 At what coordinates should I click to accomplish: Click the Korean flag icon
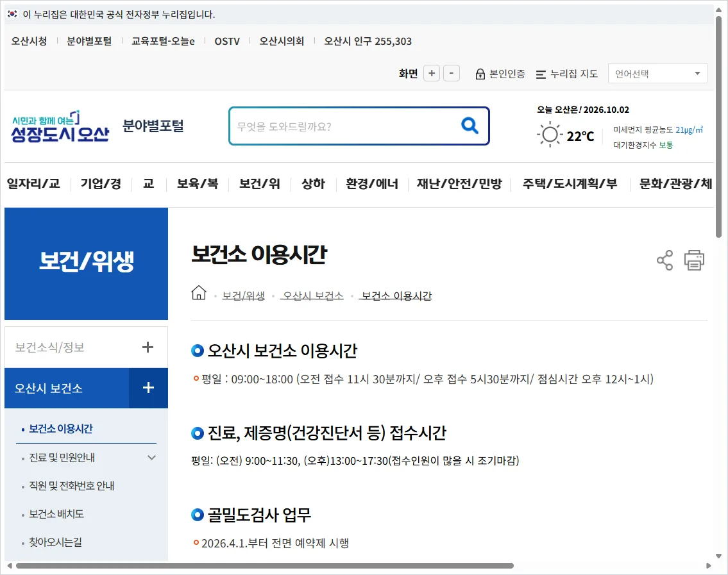click(13, 14)
